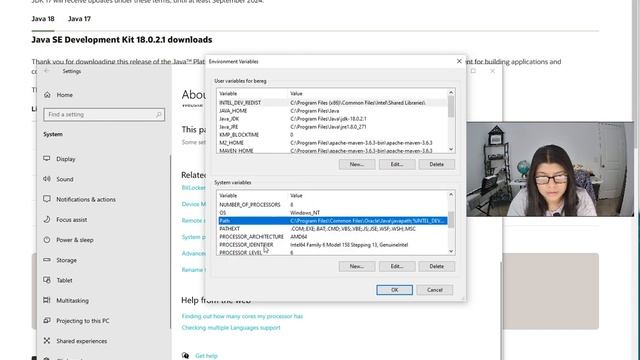Click Edit under User variables
This screenshot has width=640, height=360.
pos(397,164)
